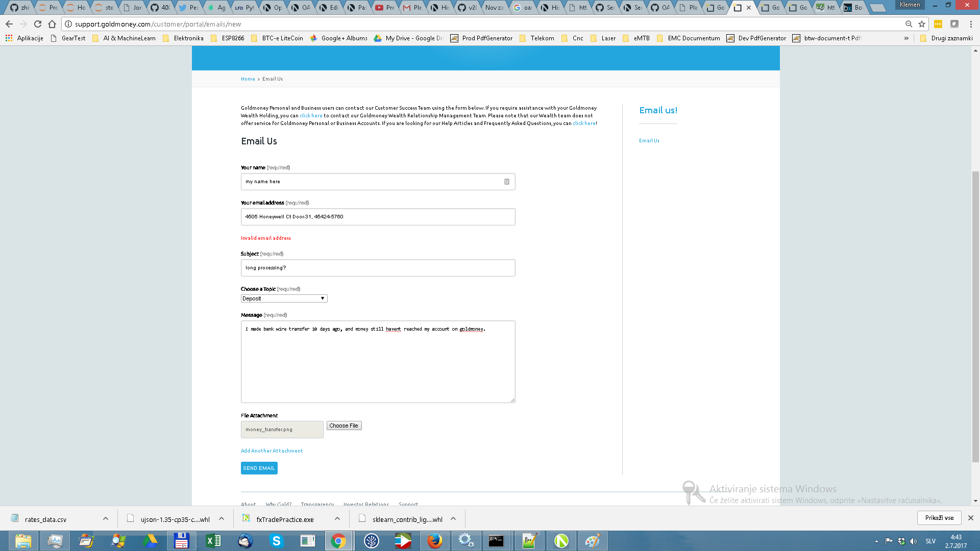The image size is (980, 551).
Task: Close the downloads bar
Action: pyautogui.click(x=971, y=518)
